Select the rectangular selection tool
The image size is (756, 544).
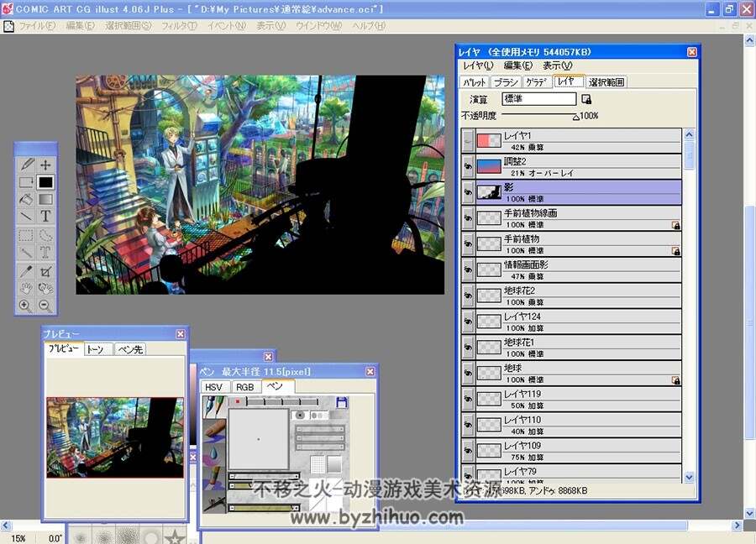(27, 235)
